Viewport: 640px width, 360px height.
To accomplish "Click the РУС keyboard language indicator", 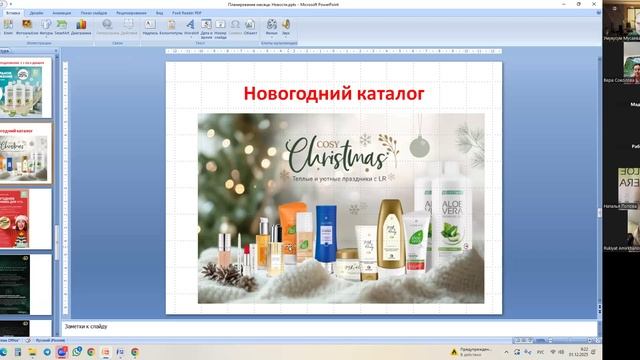I will [540, 352].
